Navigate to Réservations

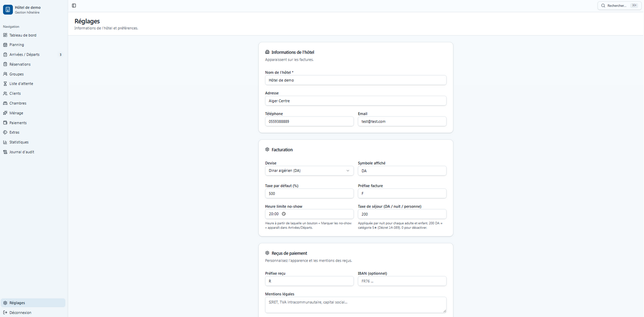(x=33, y=65)
